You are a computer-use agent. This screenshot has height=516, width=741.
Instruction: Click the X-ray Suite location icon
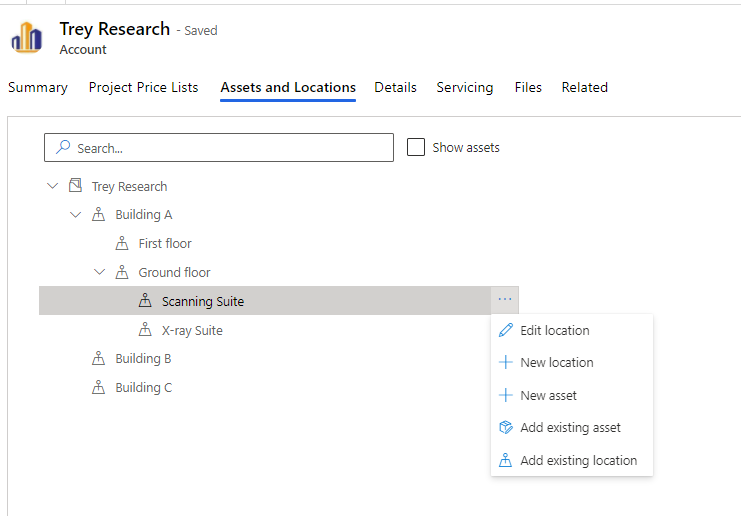coord(145,329)
